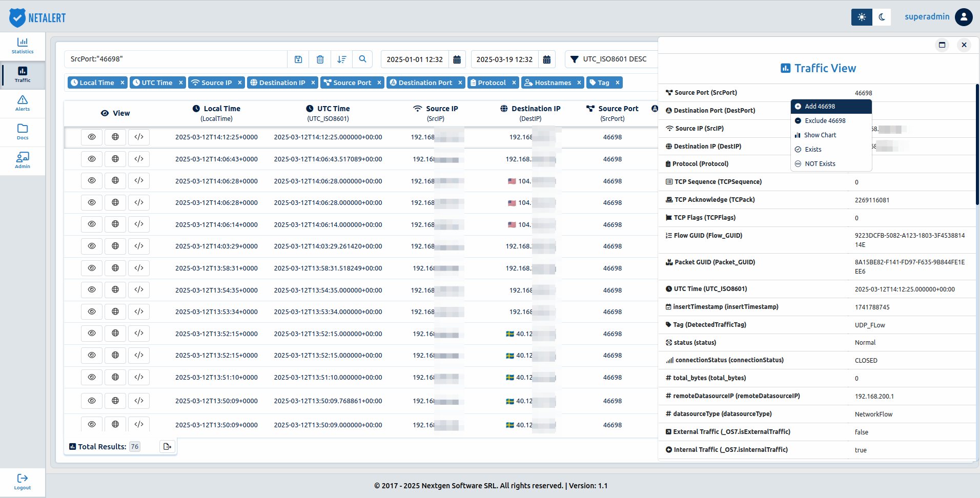Open the Alerts sidebar section
The height and width of the screenshot is (498, 980).
point(23,103)
